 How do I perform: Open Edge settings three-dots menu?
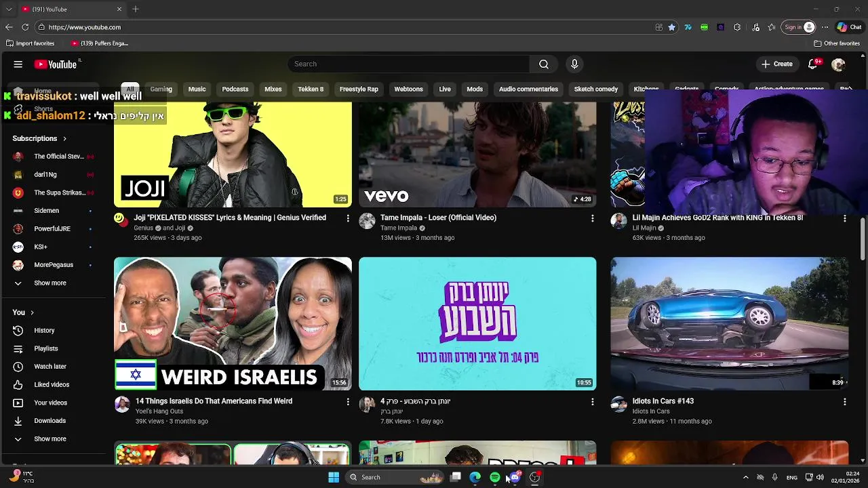(825, 27)
